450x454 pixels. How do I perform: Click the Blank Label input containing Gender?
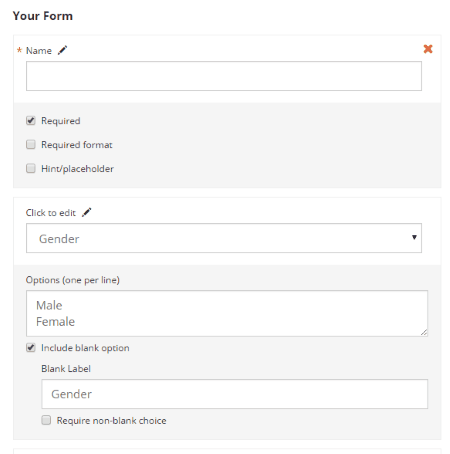point(234,394)
